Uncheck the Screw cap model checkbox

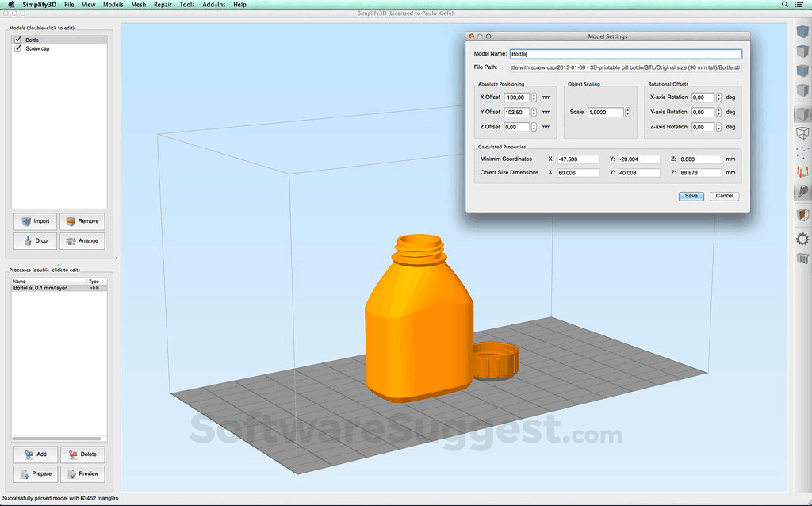[17, 48]
